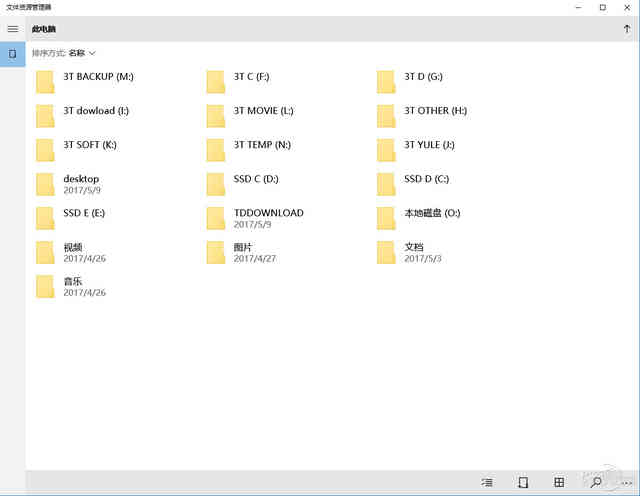This screenshot has width=640, height=496.
Task: Open the SSD C (D:) folder icon
Action: pyautogui.click(x=216, y=184)
